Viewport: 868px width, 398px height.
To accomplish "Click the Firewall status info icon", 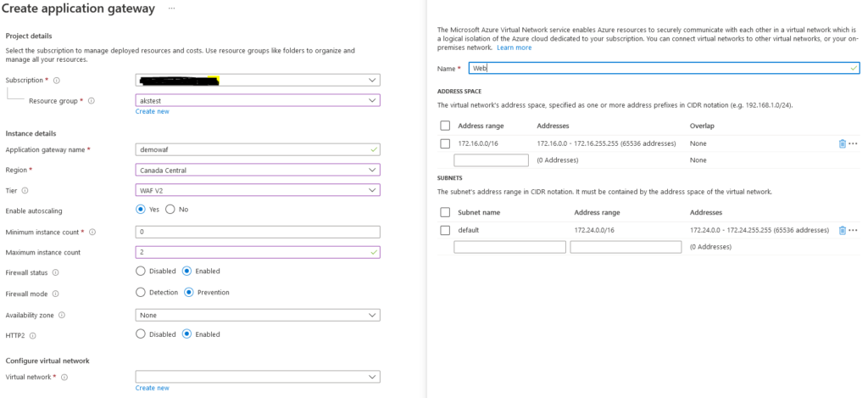I will click(56, 272).
